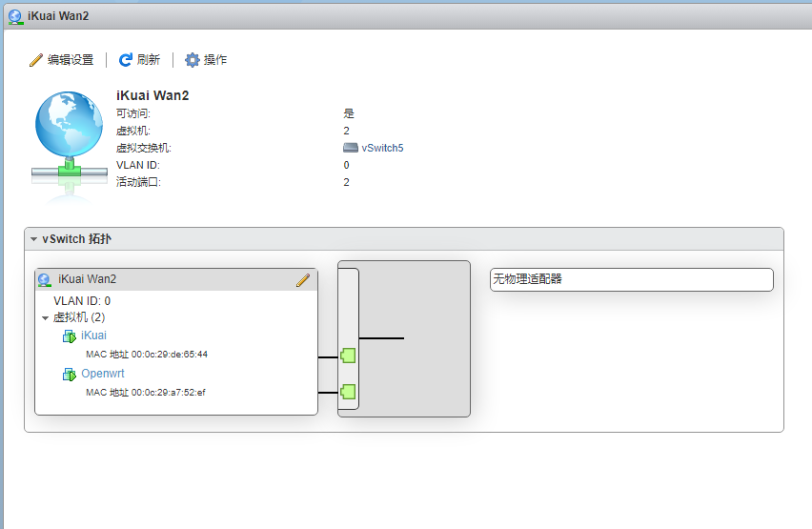Screen dimensions: 812x529
Task: Click the vSwitch 拓扑 panel title
Action: tap(76, 239)
